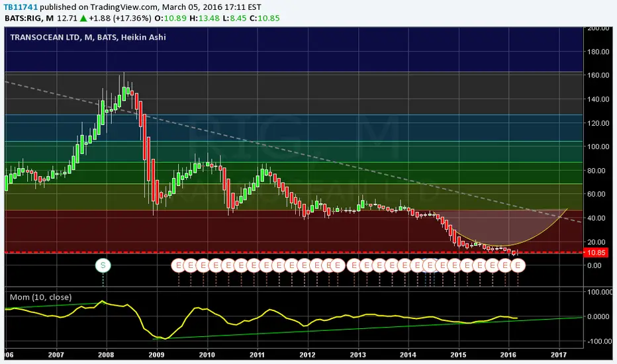Screen dimensions: 617x364
Task: Click the TRANSOCEAN LTD, M, BATS, Heikin Ashi title
Action: click(88, 37)
